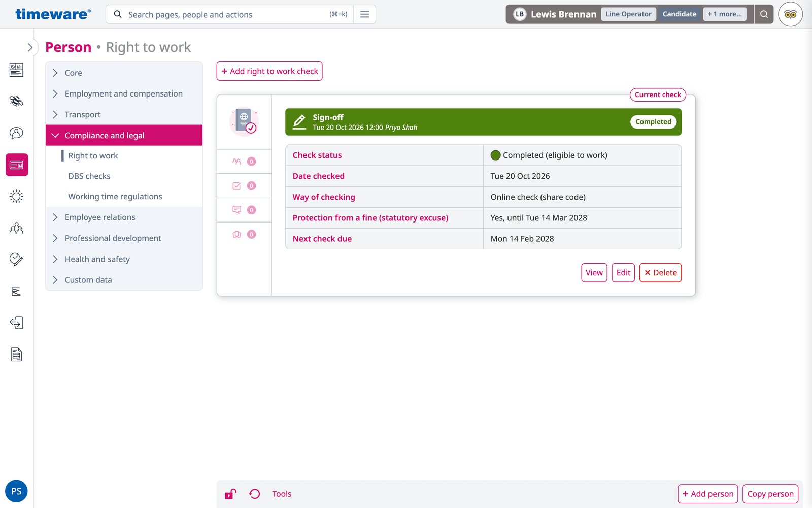Click the Add person button

tap(708, 494)
